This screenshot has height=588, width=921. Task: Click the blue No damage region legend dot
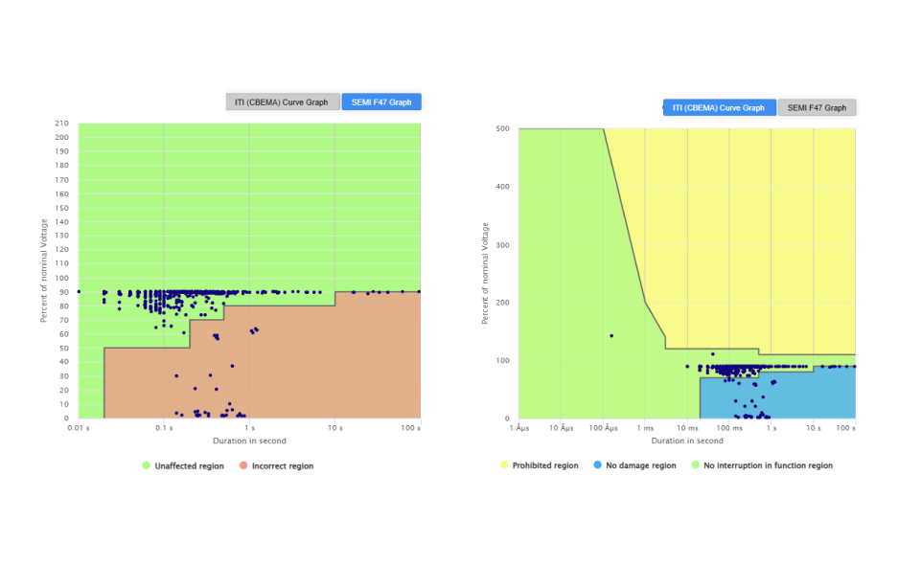(597, 464)
